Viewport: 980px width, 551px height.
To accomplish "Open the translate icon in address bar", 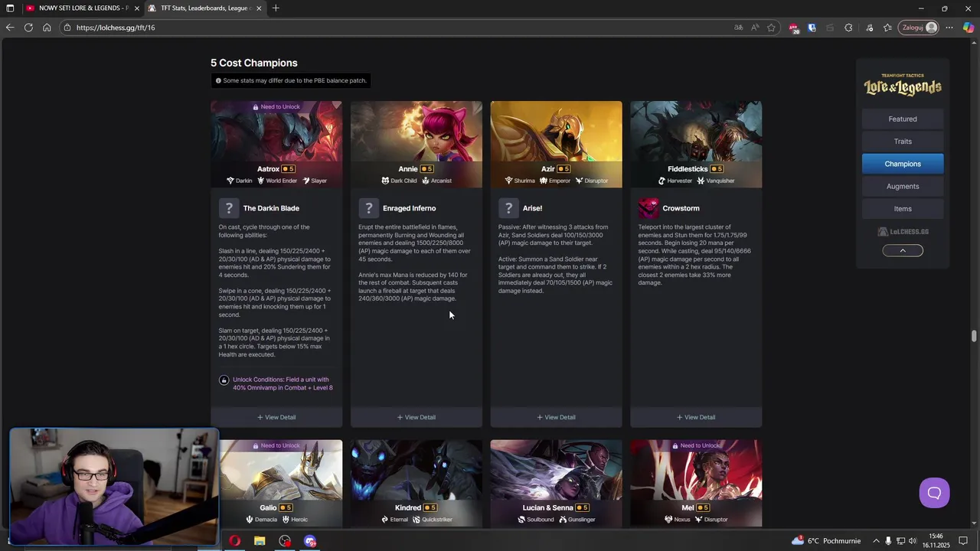I will click(738, 28).
